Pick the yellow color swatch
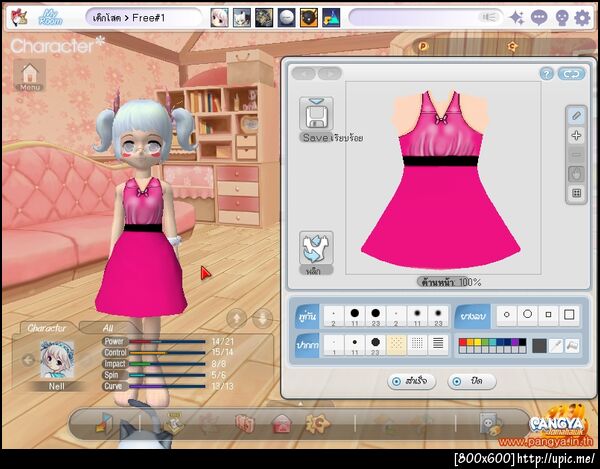This screenshot has width=600, height=469. (x=477, y=342)
